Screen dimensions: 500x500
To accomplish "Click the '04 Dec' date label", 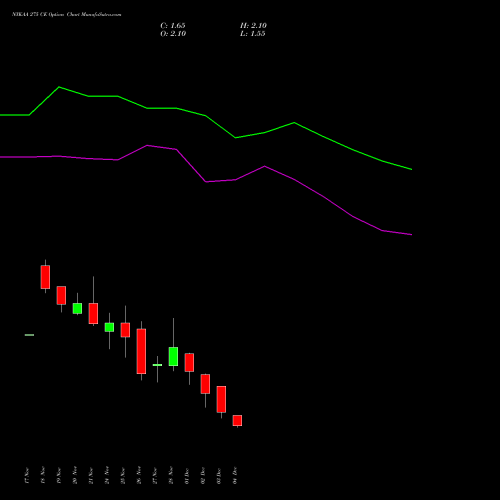I will pos(235,475).
